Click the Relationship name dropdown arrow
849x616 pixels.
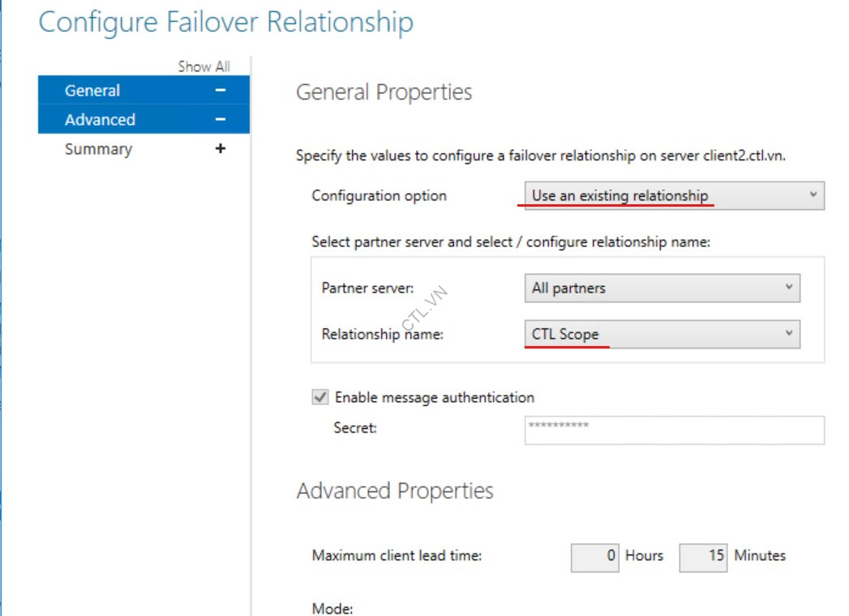click(787, 334)
